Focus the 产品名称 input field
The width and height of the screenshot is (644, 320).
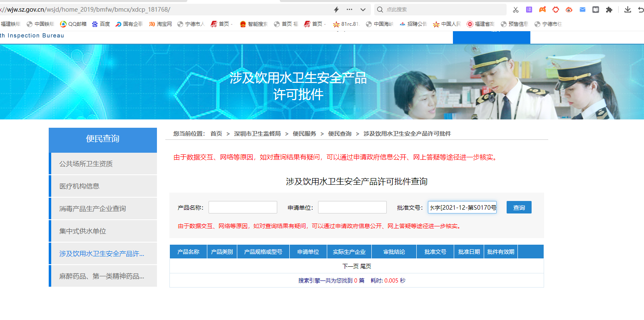[x=243, y=207]
